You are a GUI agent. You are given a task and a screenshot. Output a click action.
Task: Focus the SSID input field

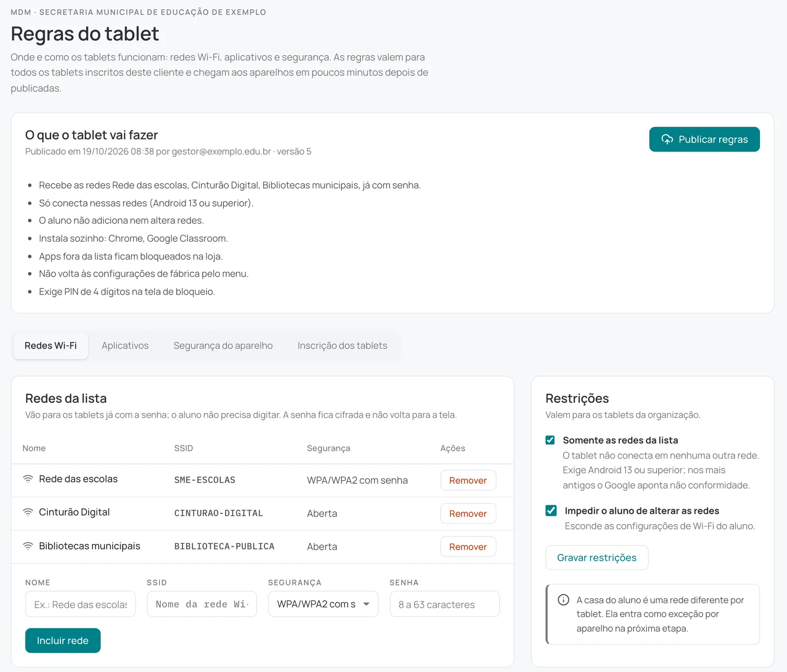(202, 604)
